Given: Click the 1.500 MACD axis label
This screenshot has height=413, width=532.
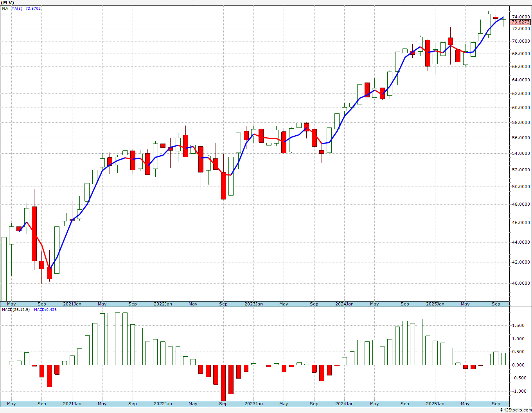Looking at the screenshot, I should click(519, 325).
